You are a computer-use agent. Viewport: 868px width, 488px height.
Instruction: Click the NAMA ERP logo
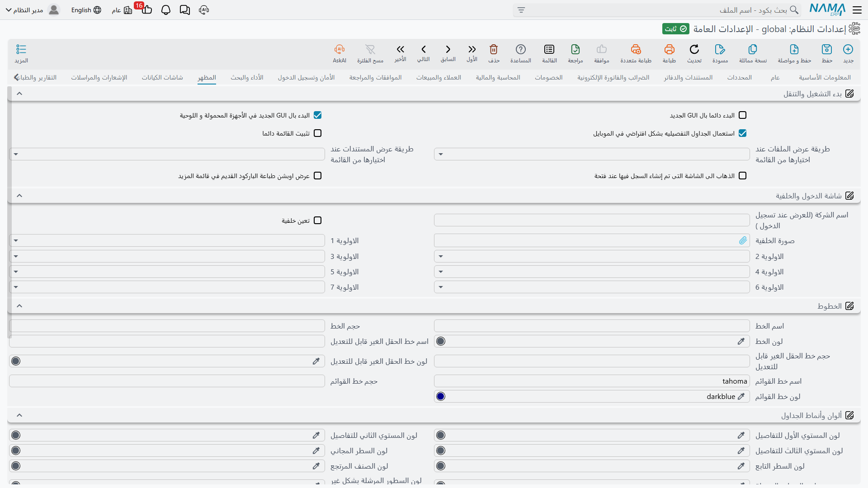[827, 9]
